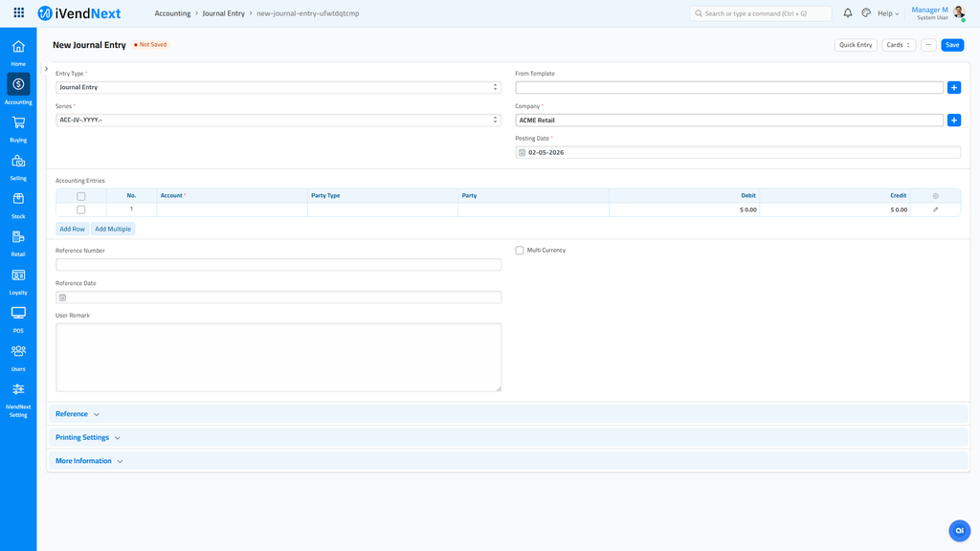Toggle select-all checkbox in Accounting Entries header
Image resolution: width=980 pixels, height=551 pixels.
(80, 196)
